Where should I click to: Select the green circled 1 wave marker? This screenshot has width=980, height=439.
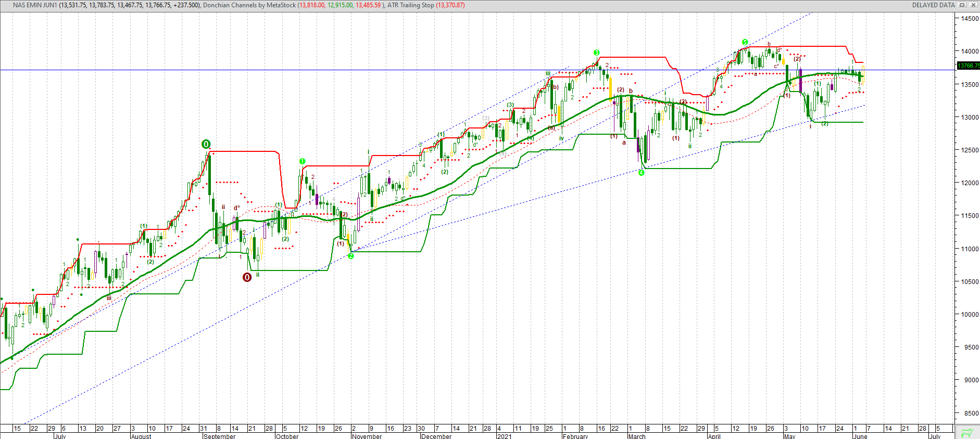click(303, 161)
